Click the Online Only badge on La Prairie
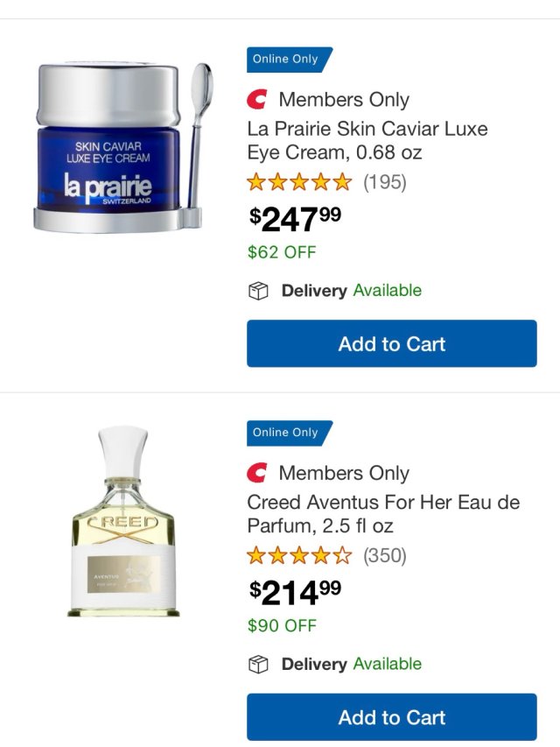560x747 pixels. click(287, 60)
